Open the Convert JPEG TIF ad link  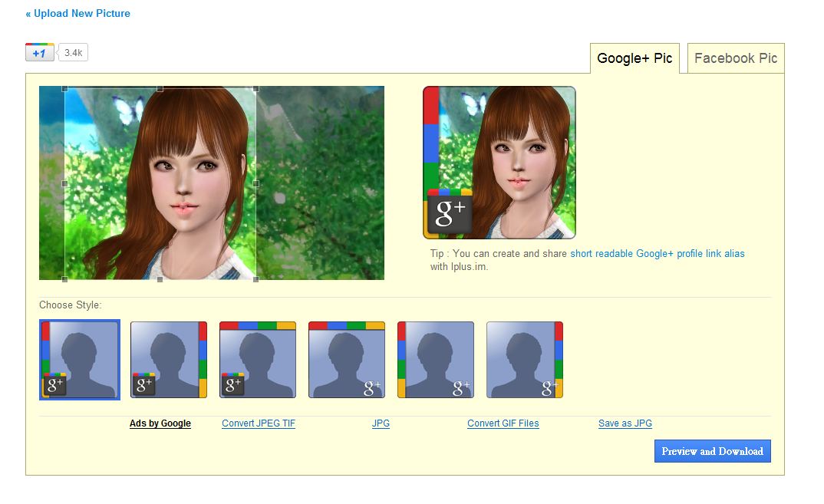pos(259,423)
